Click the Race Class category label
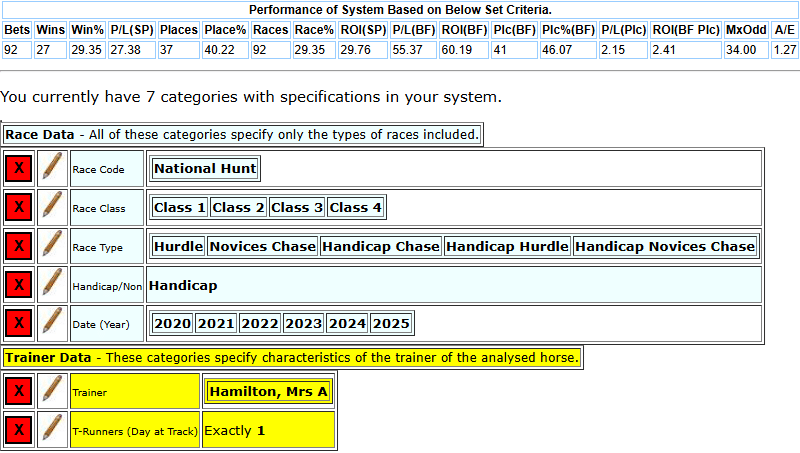Image resolution: width=800 pixels, height=453 pixels. pyautogui.click(x=99, y=209)
